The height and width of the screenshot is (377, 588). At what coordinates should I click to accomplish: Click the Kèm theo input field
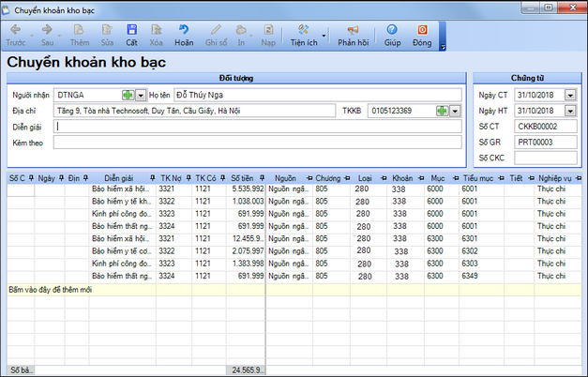point(258,143)
